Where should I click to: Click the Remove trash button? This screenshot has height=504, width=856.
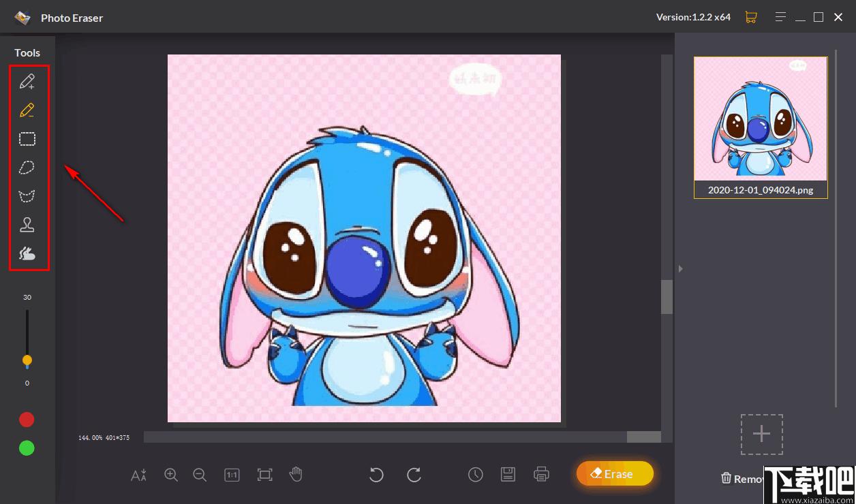743,479
